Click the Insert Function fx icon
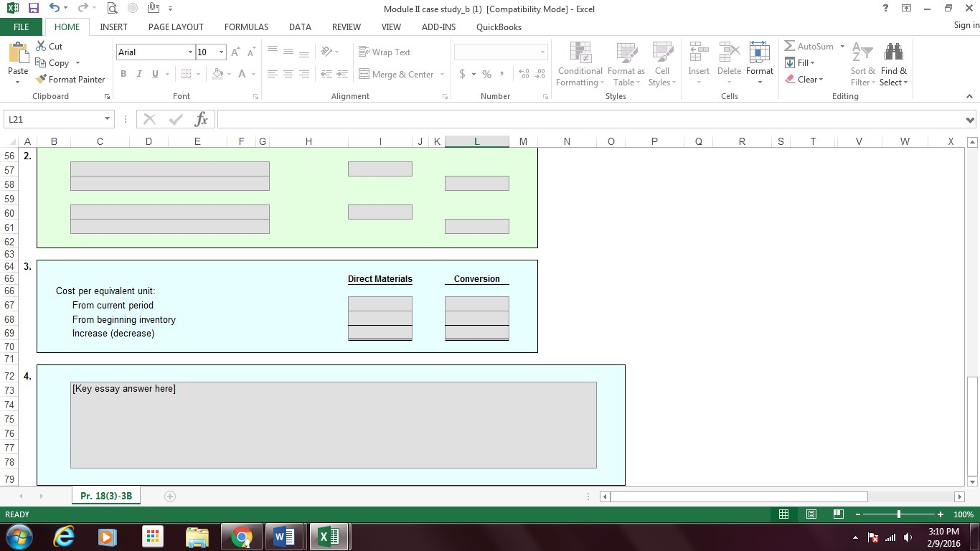This screenshot has height=551, width=980. [202, 120]
